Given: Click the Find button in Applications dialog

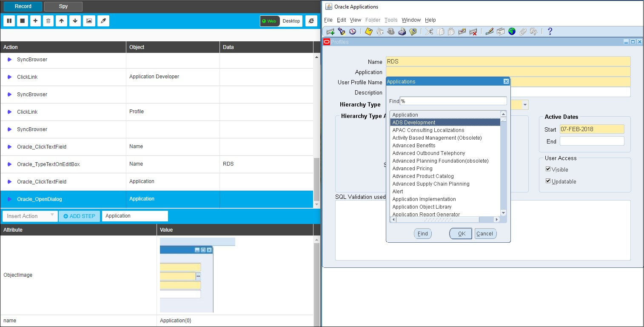Looking at the screenshot, I should [423, 233].
